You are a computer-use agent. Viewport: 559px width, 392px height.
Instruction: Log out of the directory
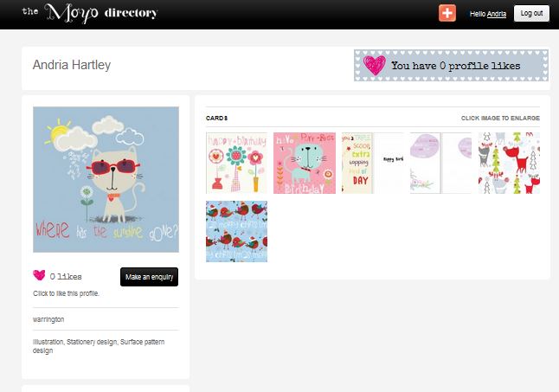pyautogui.click(x=531, y=13)
